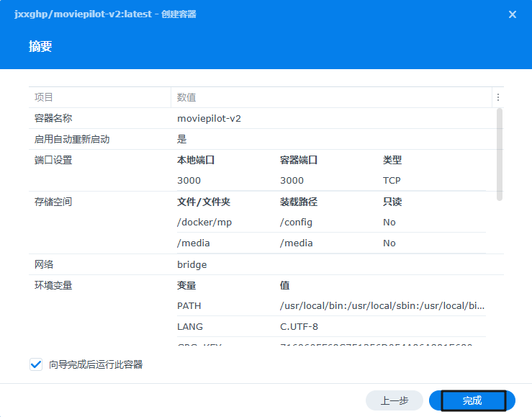Select the 端口设置 row label

coord(53,160)
